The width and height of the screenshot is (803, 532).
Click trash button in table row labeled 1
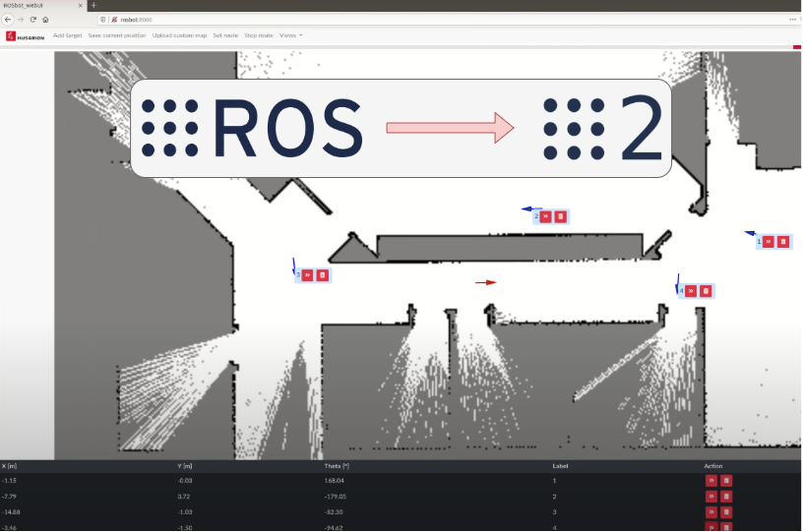(726, 480)
